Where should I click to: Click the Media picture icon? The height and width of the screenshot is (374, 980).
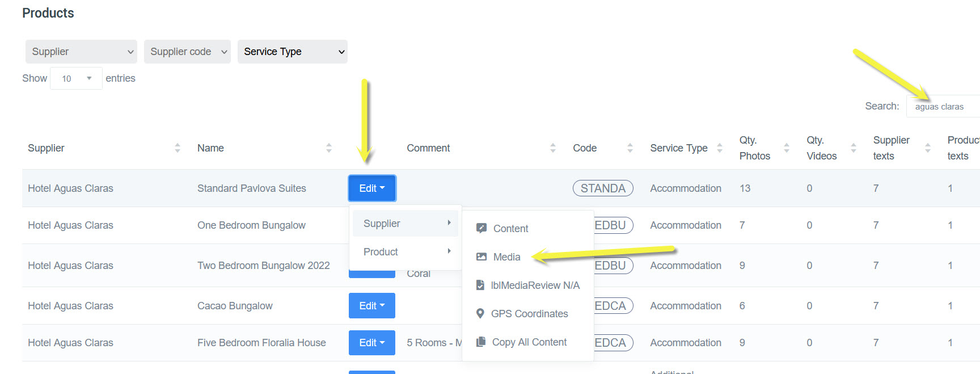[481, 257]
